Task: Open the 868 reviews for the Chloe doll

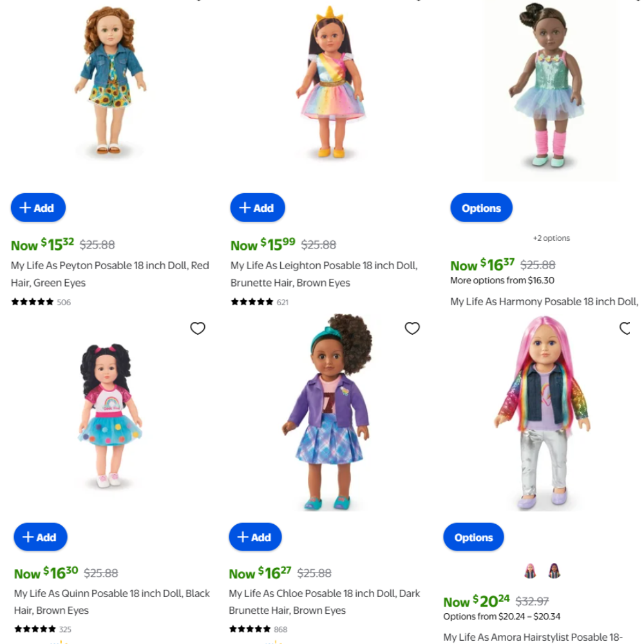Action: 281,629
